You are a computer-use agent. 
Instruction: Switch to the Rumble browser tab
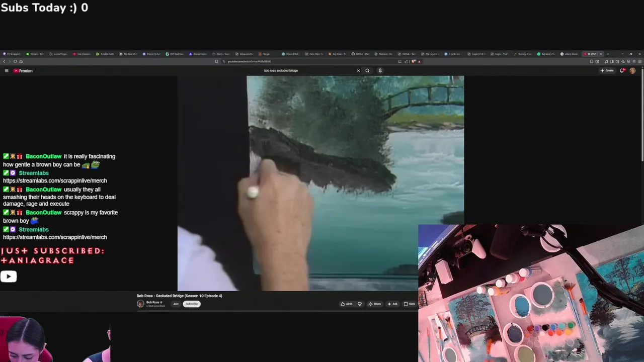pos(106,54)
